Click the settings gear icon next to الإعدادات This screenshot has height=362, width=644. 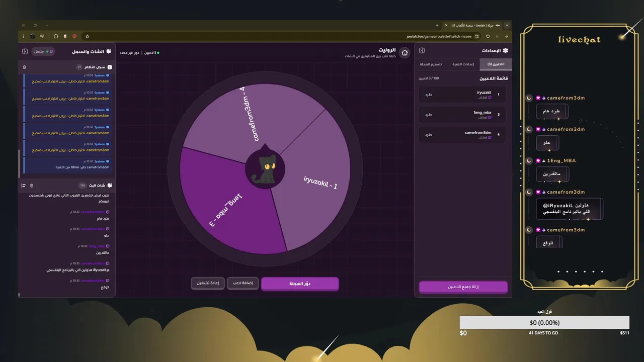click(x=505, y=50)
